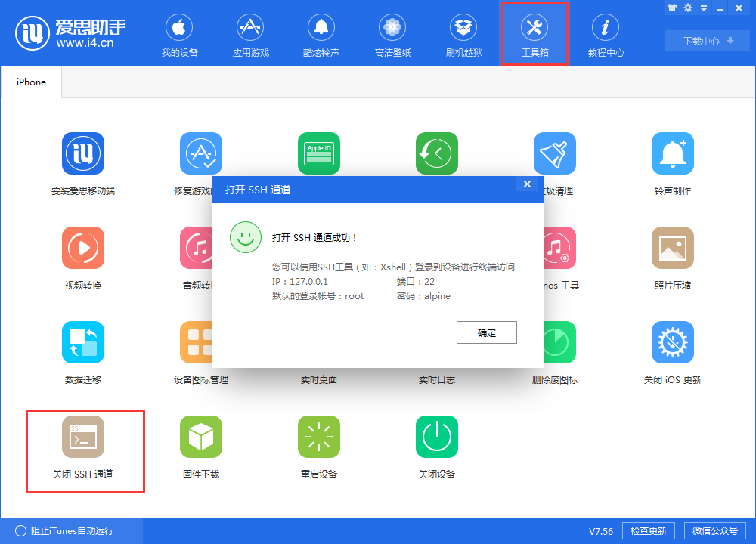Open the Apple ID tool icon
Image resolution: width=756 pixels, height=544 pixels.
tap(319, 153)
